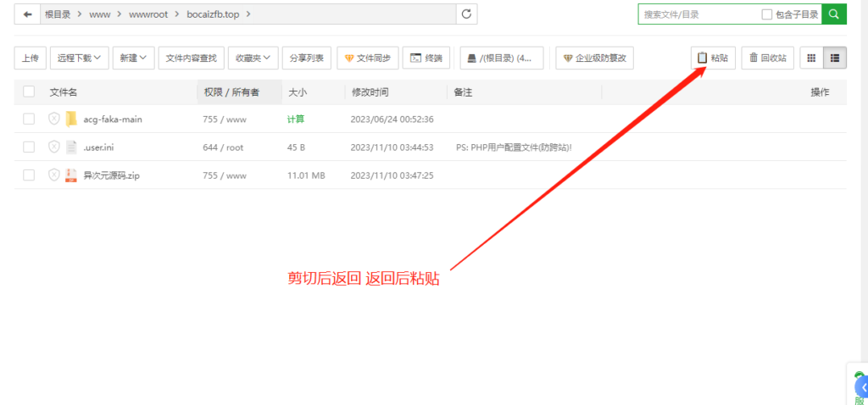This screenshot has height=405, width=868.
Task: Click the 755 / www permission of acg-faka-main
Action: 225,119
